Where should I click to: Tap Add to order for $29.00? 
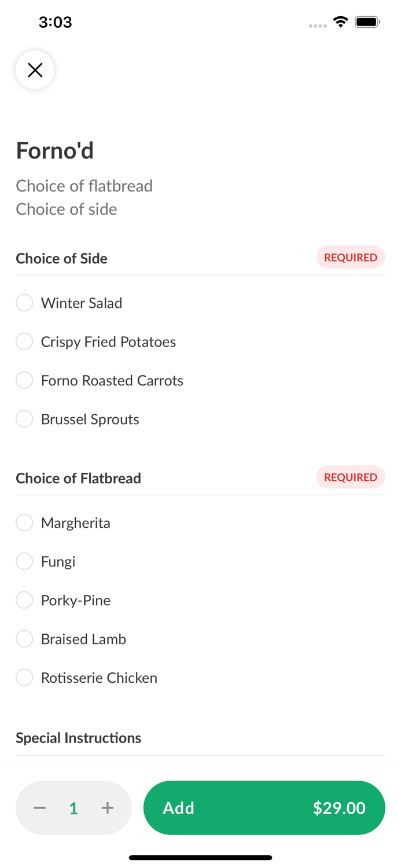[x=264, y=808]
